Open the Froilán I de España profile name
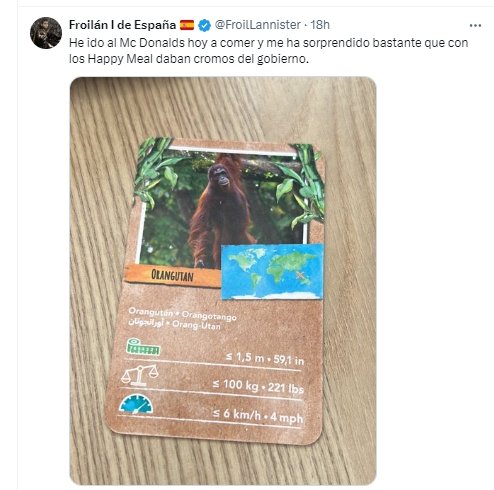 tap(122, 25)
